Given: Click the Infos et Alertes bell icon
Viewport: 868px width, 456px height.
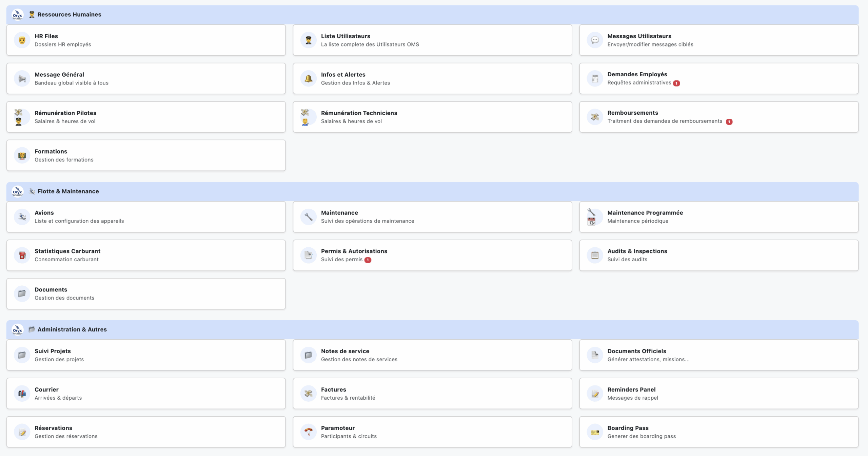Looking at the screenshot, I should (308, 79).
